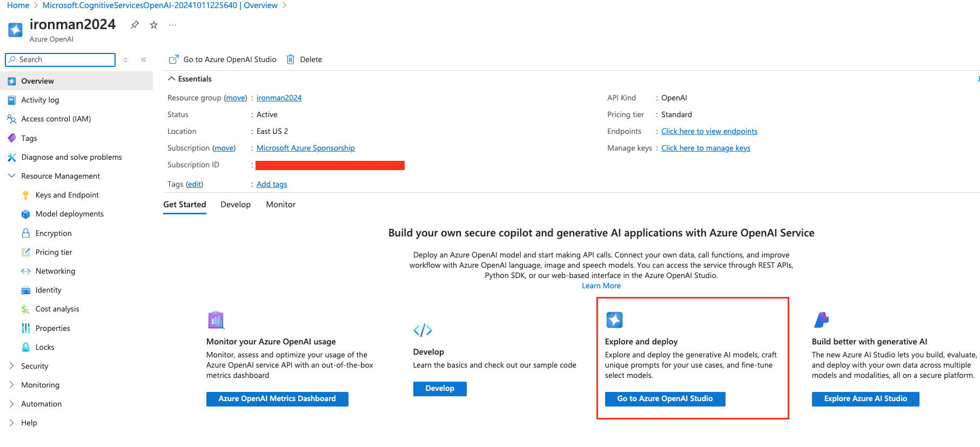Click the Locks padlock icon
The width and height of the screenshot is (980, 447).
pyautogui.click(x=25, y=347)
